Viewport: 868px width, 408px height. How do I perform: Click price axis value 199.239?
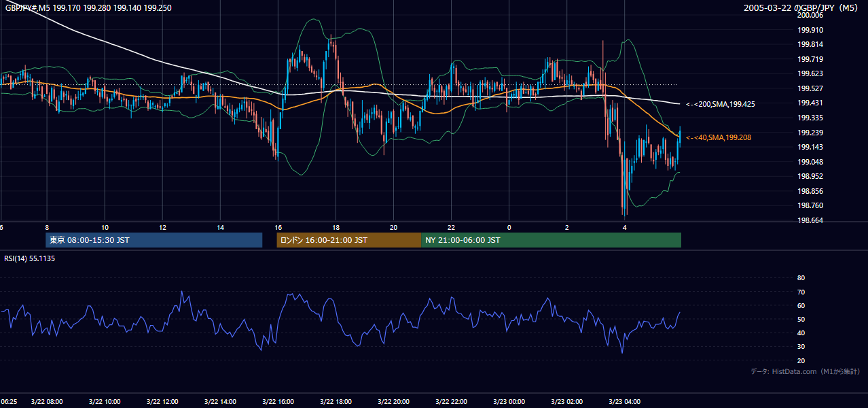click(x=810, y=133)
